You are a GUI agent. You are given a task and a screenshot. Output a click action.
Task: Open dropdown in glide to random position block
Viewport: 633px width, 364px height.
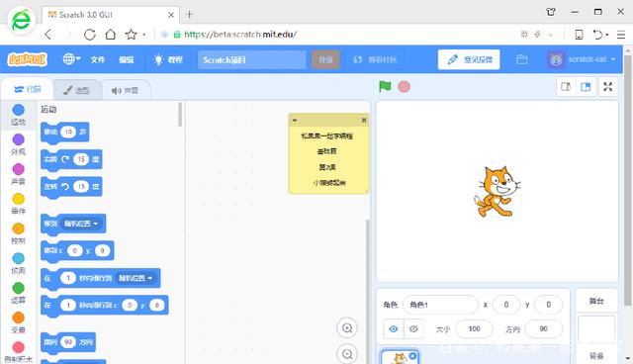pyautogui.click(x=136, y=278)
